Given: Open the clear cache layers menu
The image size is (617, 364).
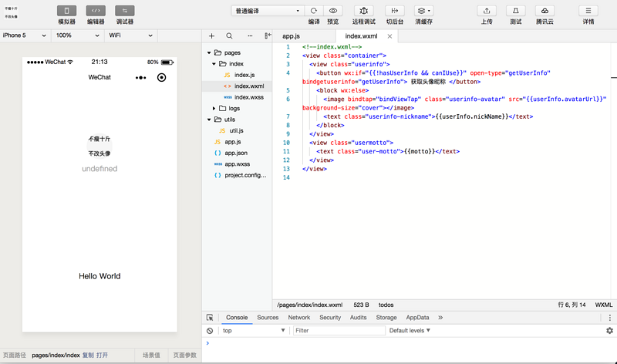Looking at the screenshot, I should (x=423, y=11).
